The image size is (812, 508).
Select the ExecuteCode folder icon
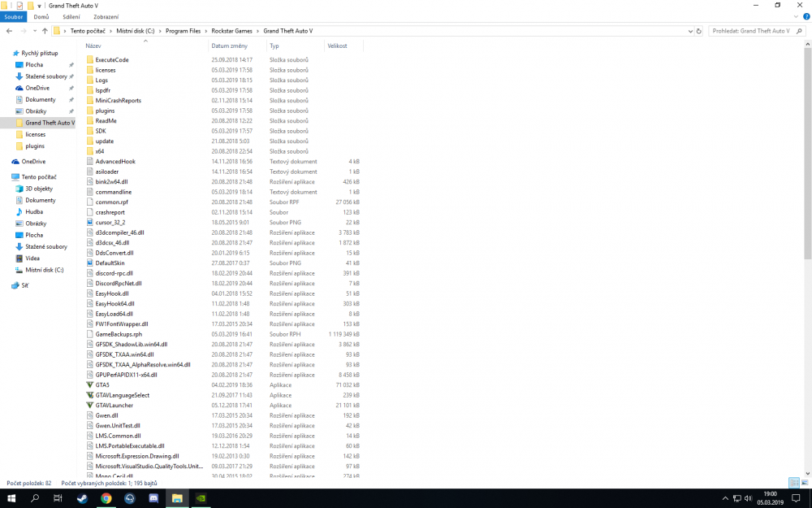tap(89, 59)
